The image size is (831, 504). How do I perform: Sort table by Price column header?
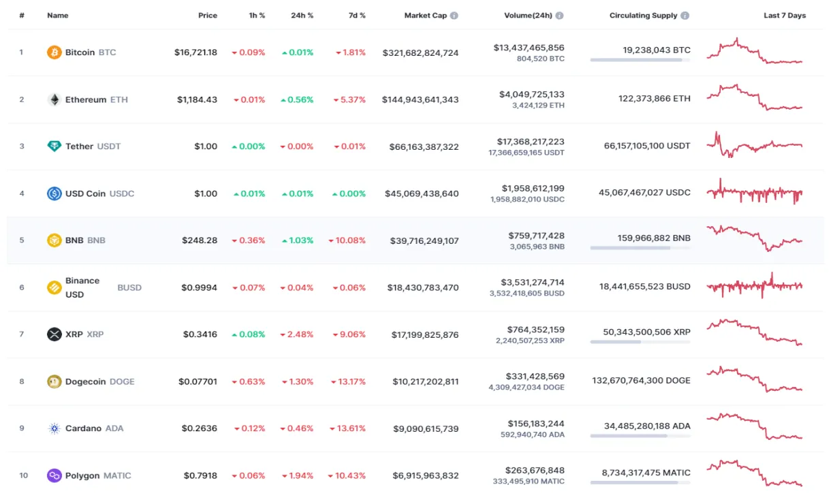(208, 16)
